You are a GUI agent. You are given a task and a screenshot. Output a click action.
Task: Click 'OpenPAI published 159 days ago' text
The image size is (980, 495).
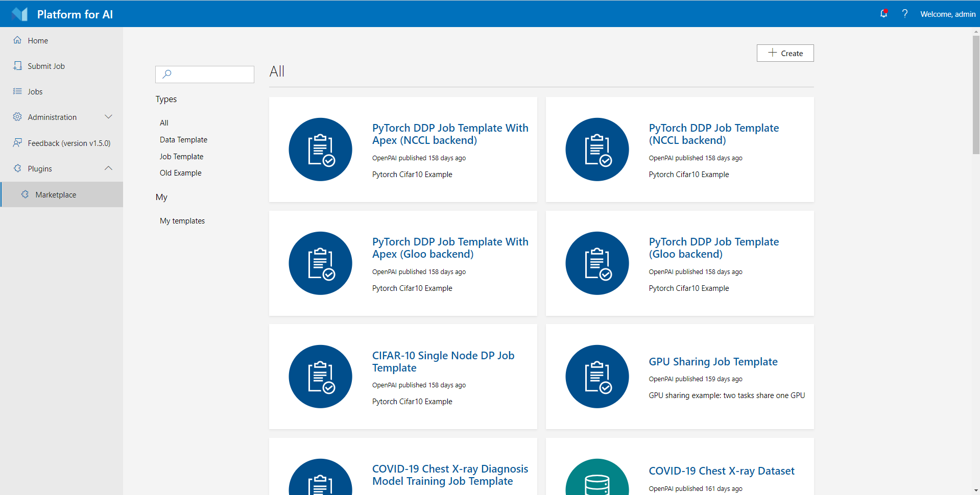pyautogui.click(x=695, y=379)
